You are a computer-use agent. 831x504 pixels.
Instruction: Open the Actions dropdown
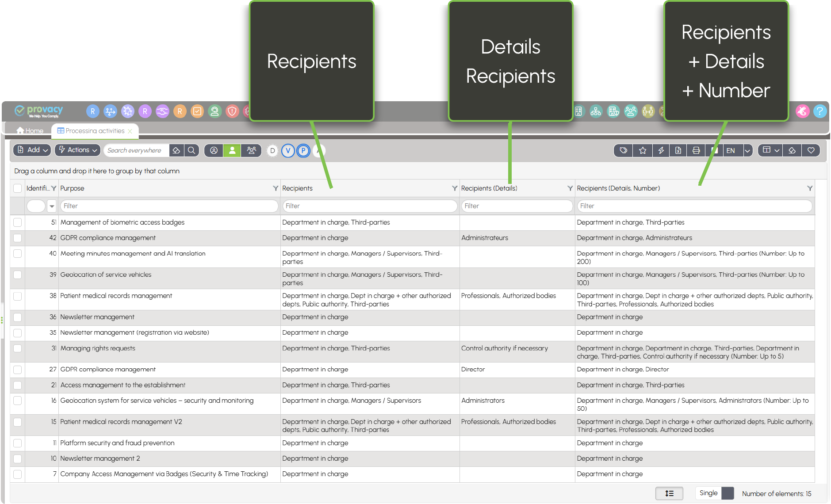point(78,150)
